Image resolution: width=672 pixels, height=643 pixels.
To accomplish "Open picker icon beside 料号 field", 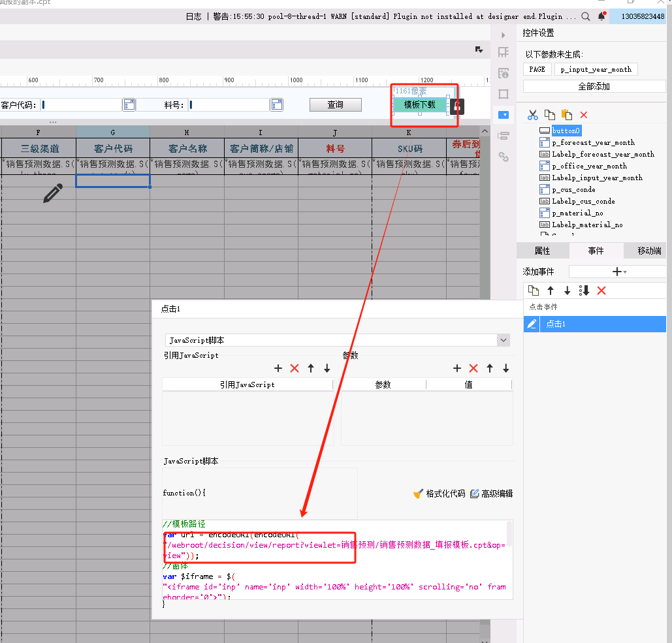I will [x=277, y=104].
